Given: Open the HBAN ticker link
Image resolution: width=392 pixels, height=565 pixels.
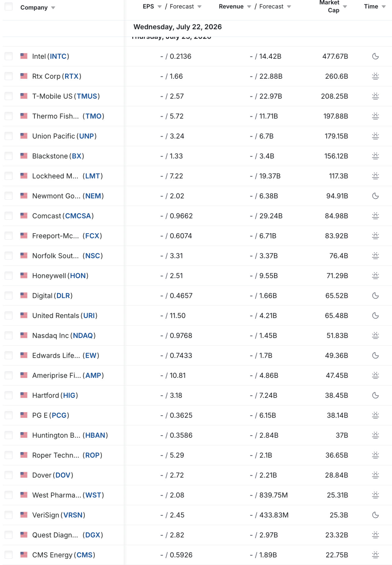Looking at the screenshot, I should [x=95, y=435].
